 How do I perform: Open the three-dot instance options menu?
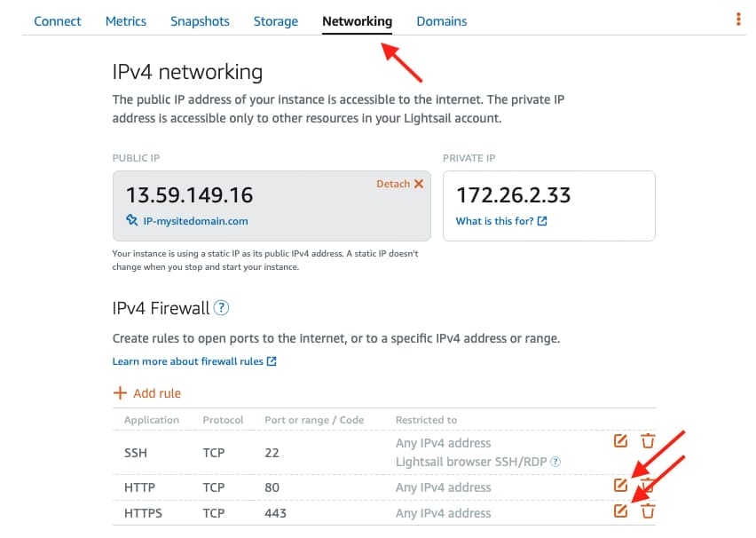[738, 19]
